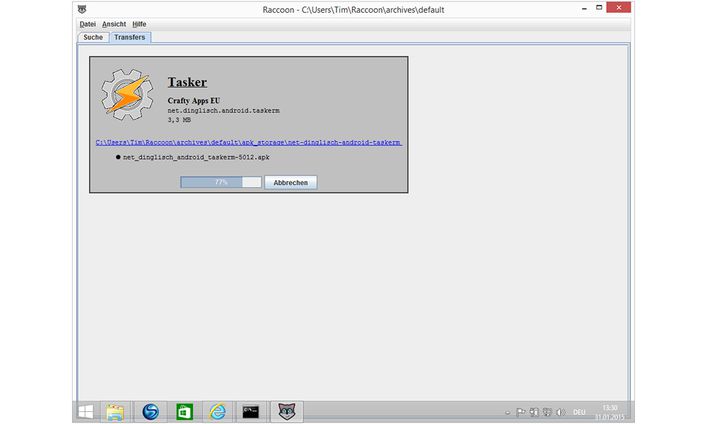Select the net_dinglisch_android_taskerm-5012.apk file entry

pyautogui.click(x=196, y=157)
